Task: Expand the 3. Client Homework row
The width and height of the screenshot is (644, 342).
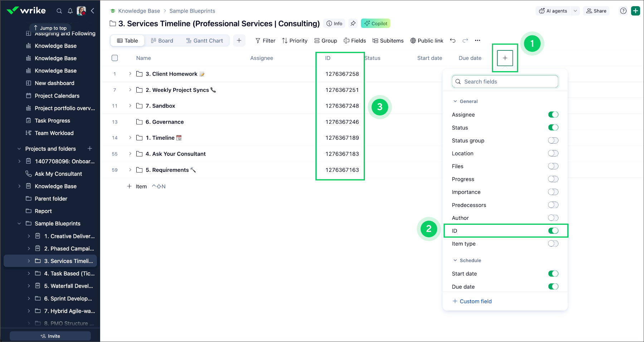Action: [x=130, y=74]
